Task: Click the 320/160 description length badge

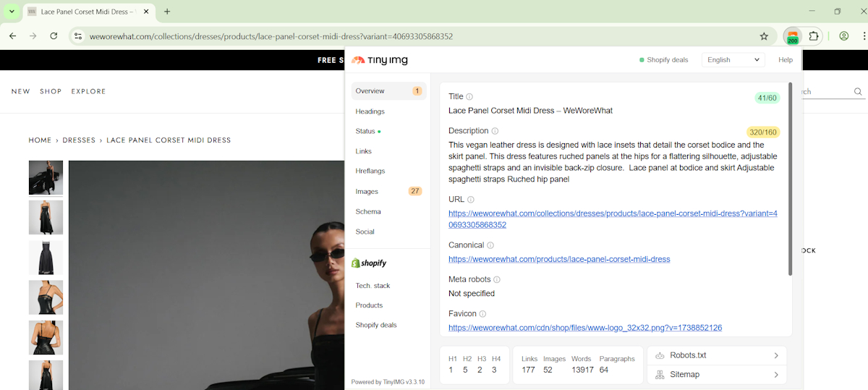Action: click(x=763, y=132)
